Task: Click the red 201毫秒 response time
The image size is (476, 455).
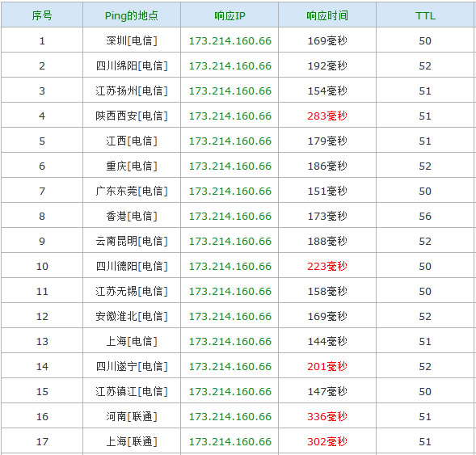Action: click(327, 366)
